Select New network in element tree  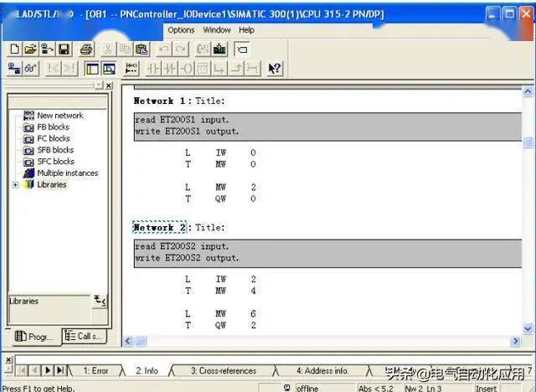[x=60, y=116]
